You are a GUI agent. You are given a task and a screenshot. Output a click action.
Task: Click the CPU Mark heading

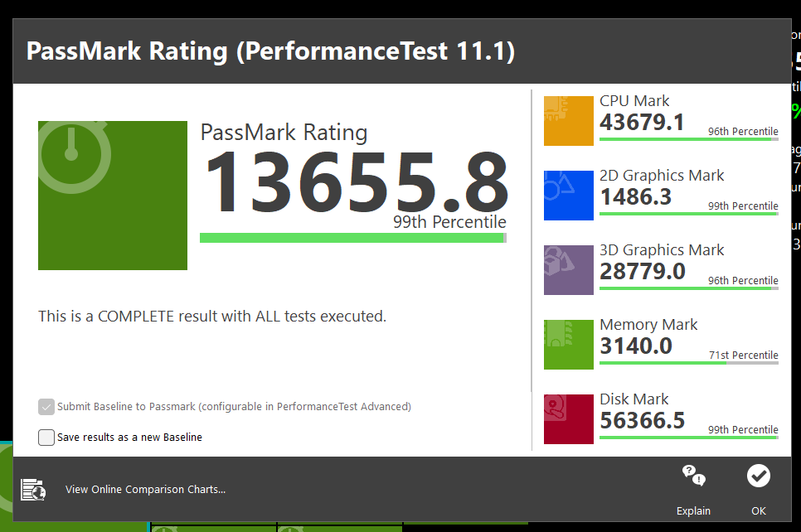634,101
